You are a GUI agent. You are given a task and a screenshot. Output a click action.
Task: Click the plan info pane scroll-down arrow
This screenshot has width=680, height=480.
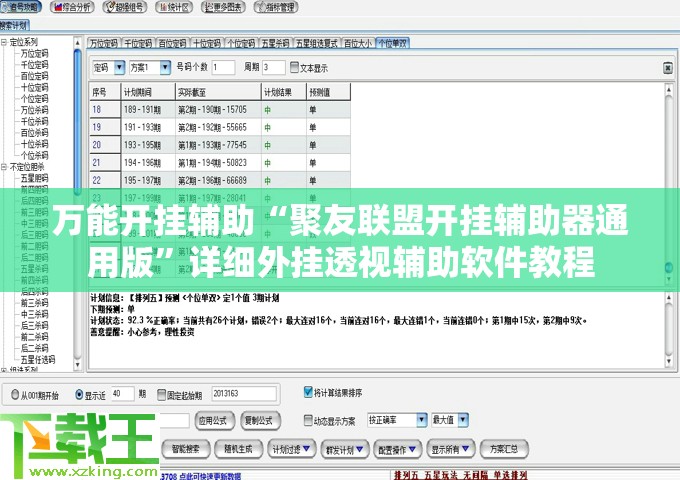click(669, 361)
